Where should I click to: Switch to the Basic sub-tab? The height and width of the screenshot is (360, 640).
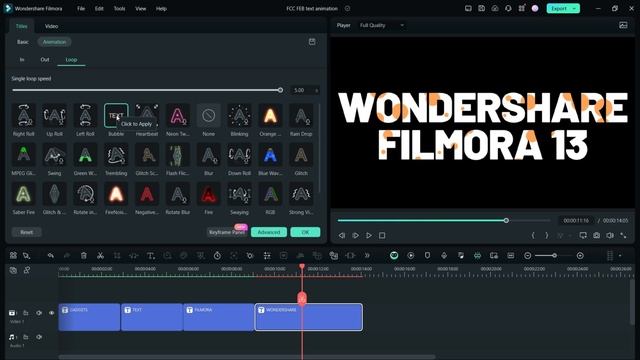tap(23, 42)
